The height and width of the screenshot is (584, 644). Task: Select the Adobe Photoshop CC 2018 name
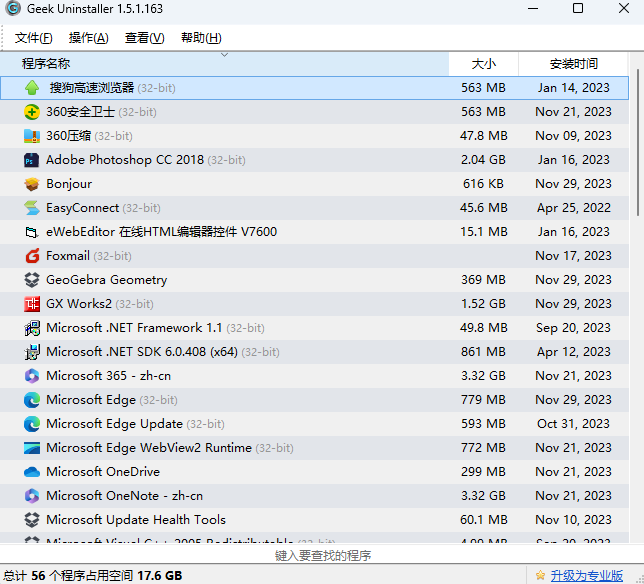click(125, 160)
